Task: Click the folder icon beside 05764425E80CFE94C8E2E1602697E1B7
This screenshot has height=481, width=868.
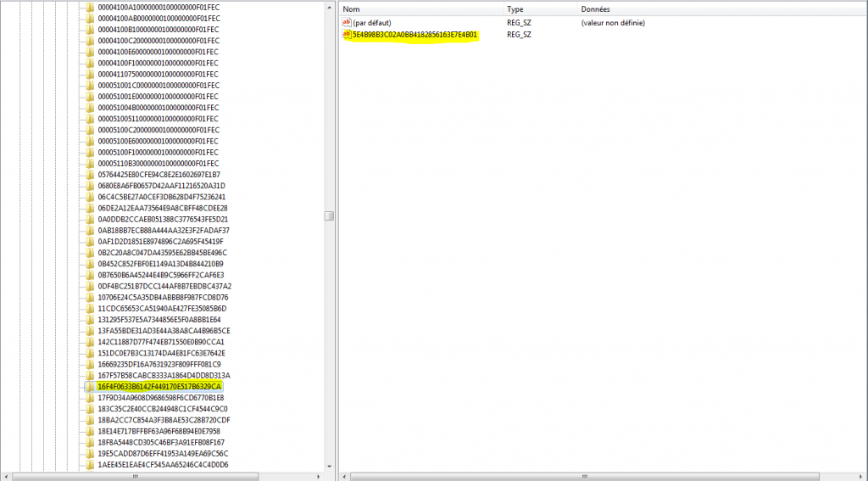Action: [90, 175]
